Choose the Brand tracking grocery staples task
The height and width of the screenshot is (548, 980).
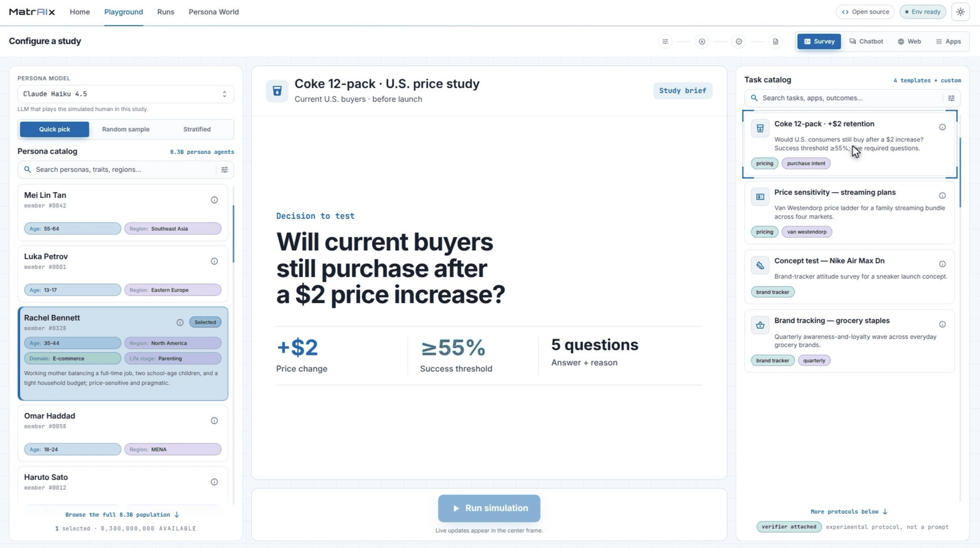point(849,341)
